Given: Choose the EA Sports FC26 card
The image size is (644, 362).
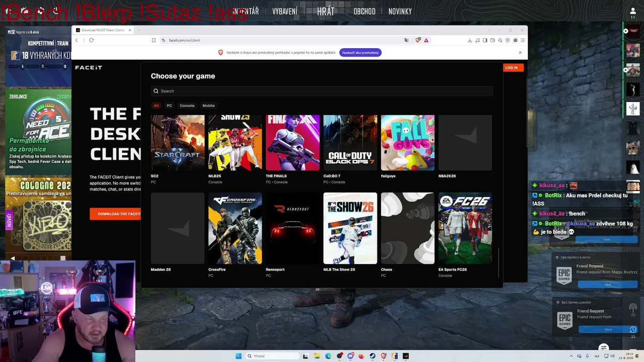Looking at the screenshot, I should [x=465, y=228].
